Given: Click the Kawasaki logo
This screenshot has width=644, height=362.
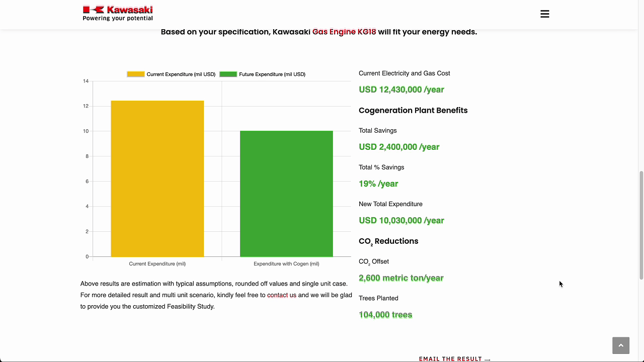Looking at the screenshot, I should (x=118, y=14).
